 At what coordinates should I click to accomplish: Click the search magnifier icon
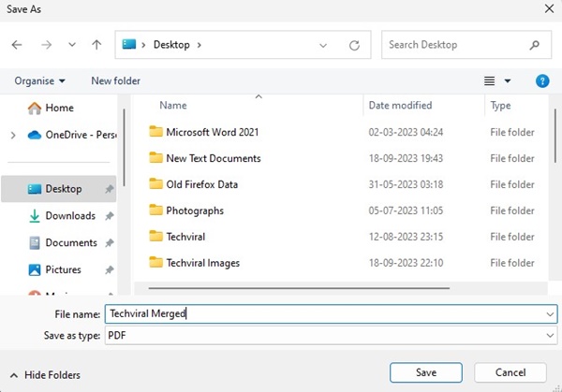[535, 45]
